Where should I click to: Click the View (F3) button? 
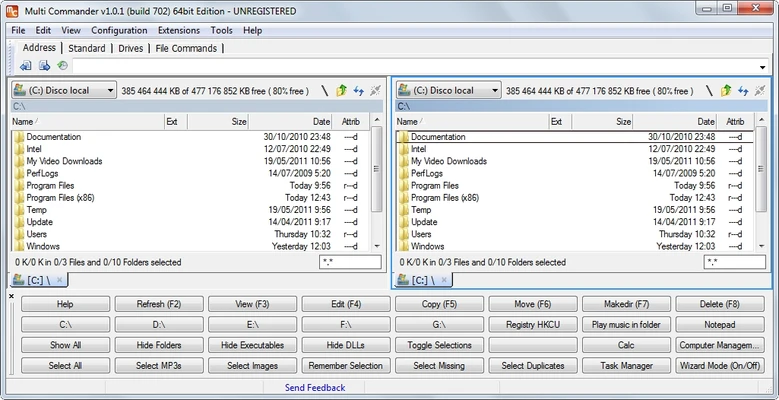pyautogui.click(x=252, y=304)
